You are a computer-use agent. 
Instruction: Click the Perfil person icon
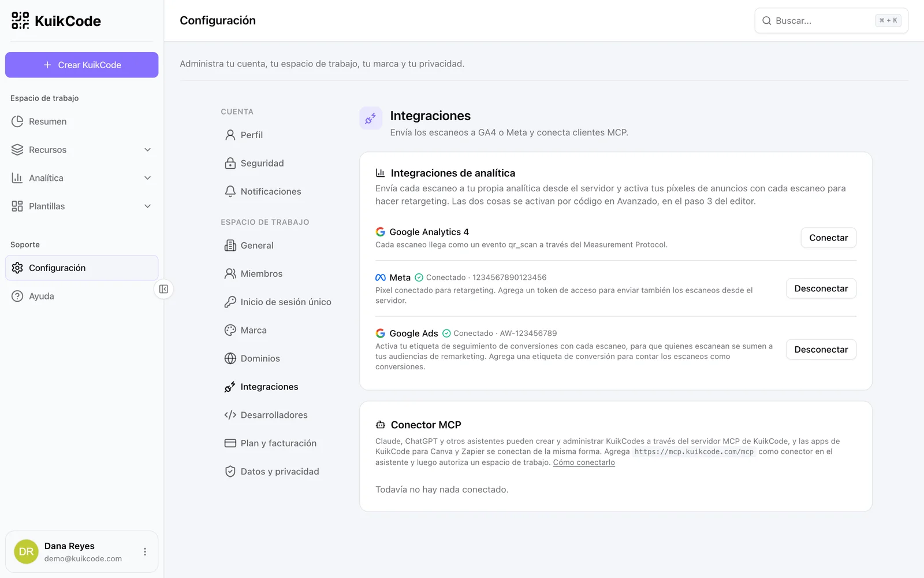tap(230, 135)
